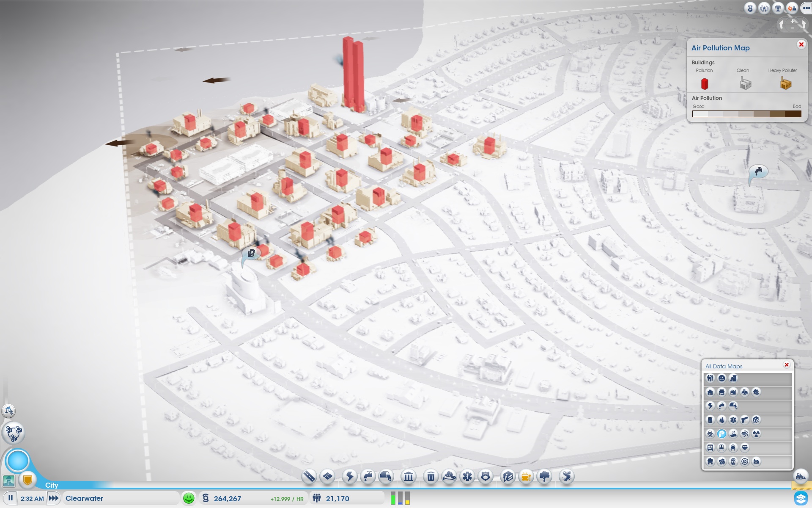Show the Germs biohazard data map
This screenshot has width=812, height=508.
pyautogui.click(x=710, y=434)
